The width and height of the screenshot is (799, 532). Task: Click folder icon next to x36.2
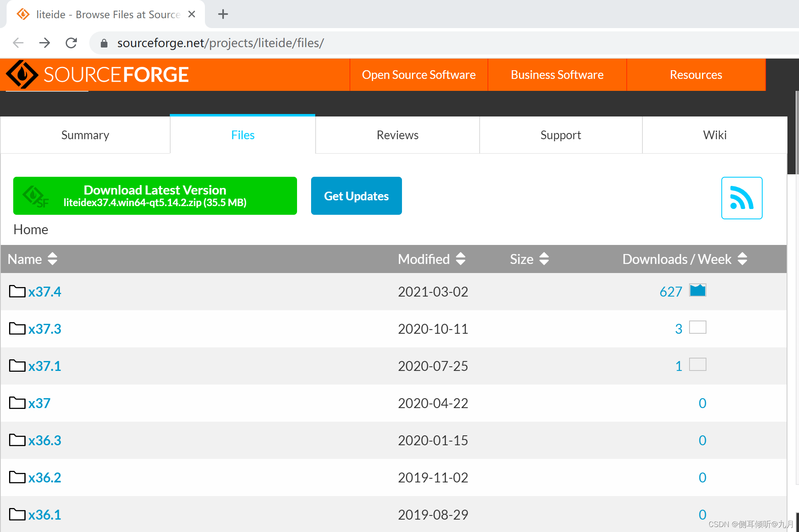click(17, 477)
